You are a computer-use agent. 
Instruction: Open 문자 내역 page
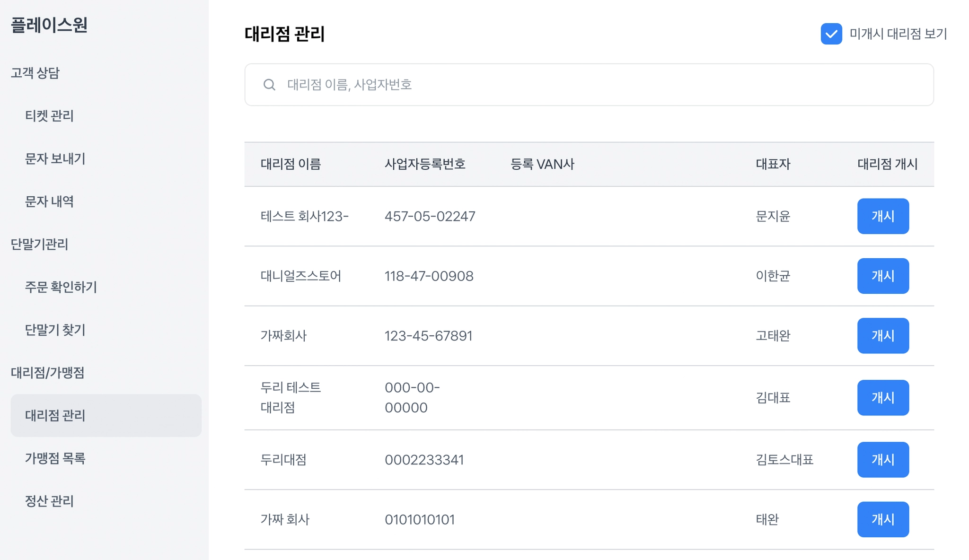click(x=49, y=201)
